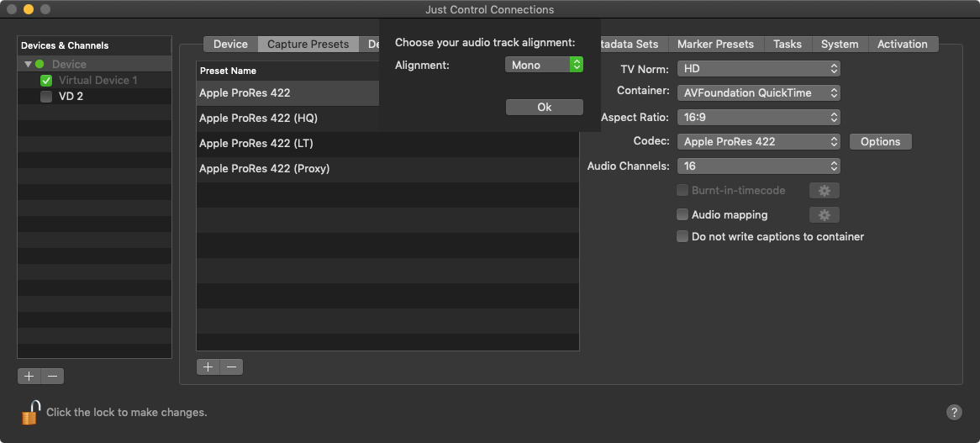The width and height of the screenshot is (980, 443).
Task: Open the Container dropdown
Action: click(759, 93)
